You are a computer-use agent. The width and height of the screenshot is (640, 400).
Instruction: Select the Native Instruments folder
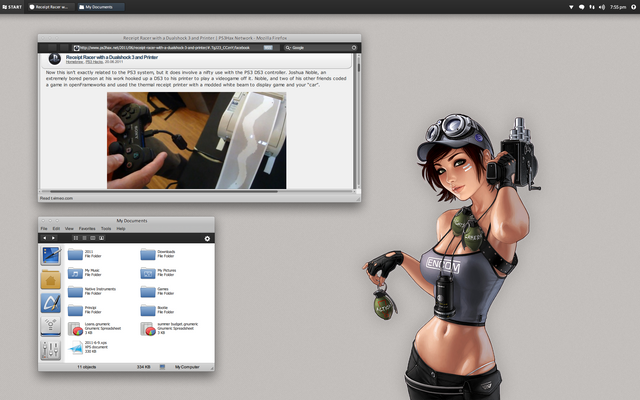point(92,291)
